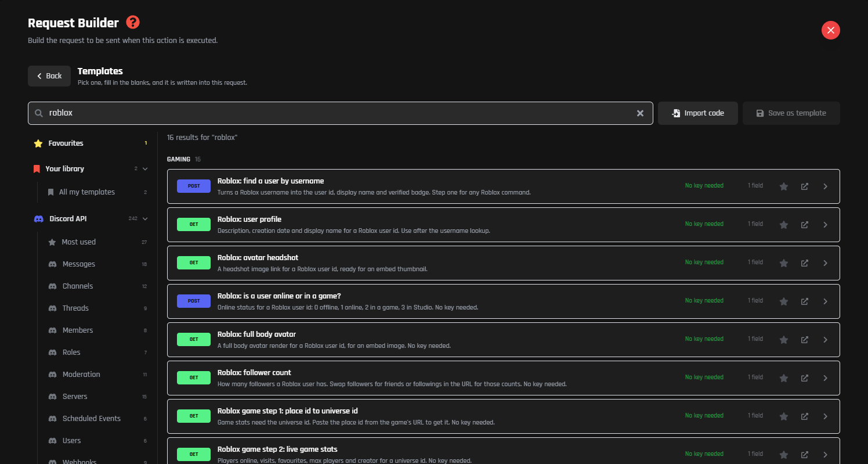
Task: Open docs link for 'find a user by username'
Action: point(805,186)
